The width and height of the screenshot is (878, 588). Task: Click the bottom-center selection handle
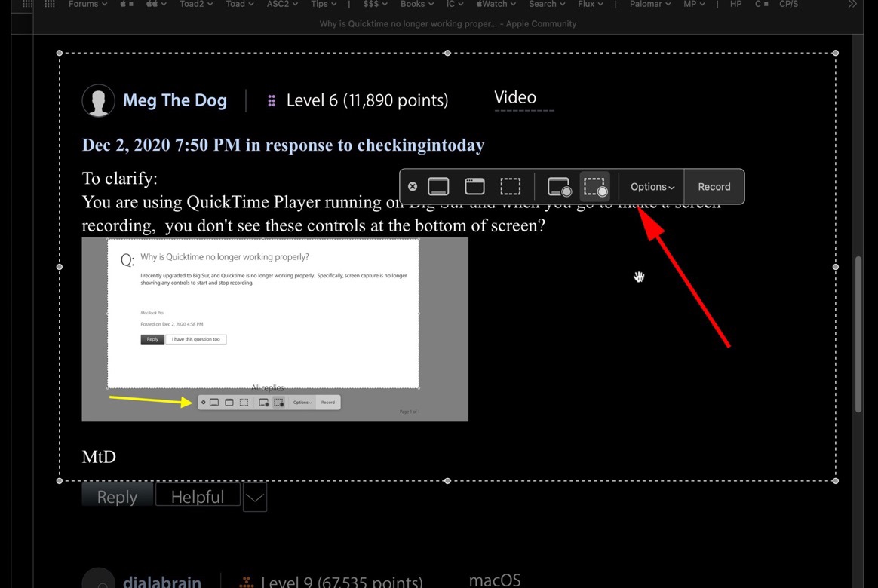coord(447,481)
